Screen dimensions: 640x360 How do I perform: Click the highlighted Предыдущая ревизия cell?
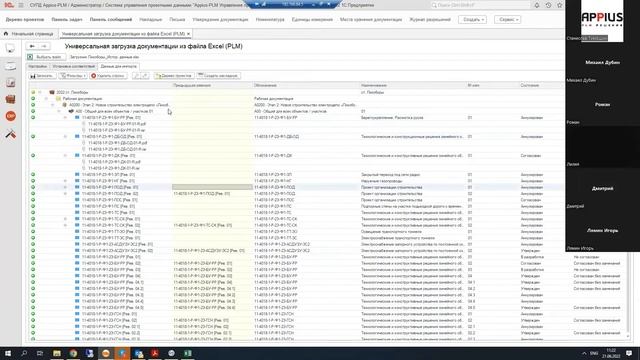click(x=212, y=187)
